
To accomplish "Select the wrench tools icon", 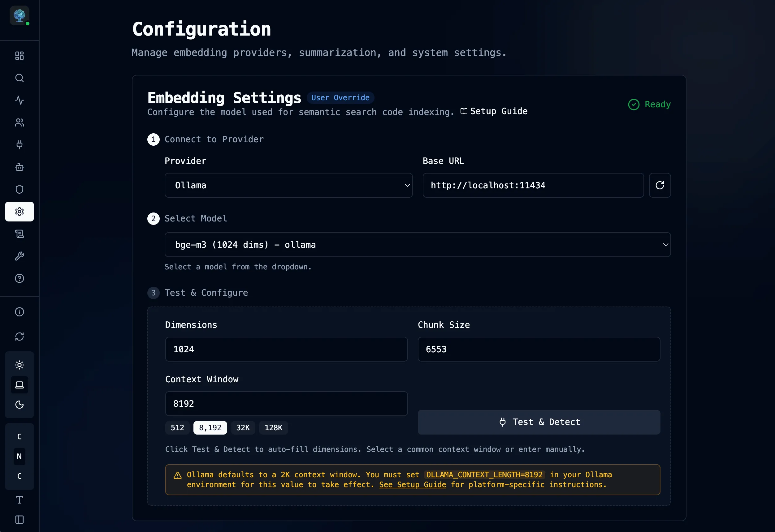I will pos(19,256).
